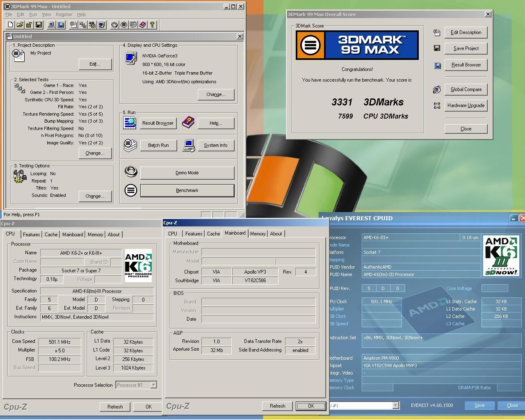The image size is (525, 420).
Task: Click Change button under Selected Tests
Action: coord(95,153)
